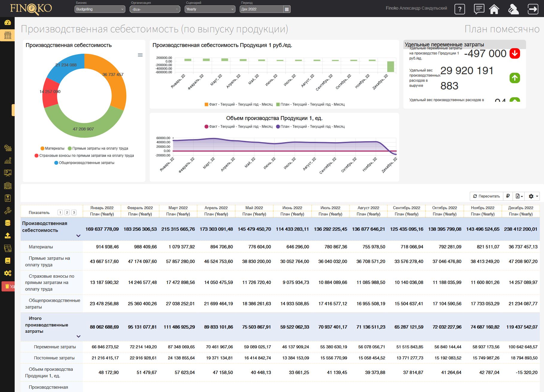Image resolution: width=544 pixels, height=392 pixels.
Task: Open the help question mark icon
Action: point(460,9)
